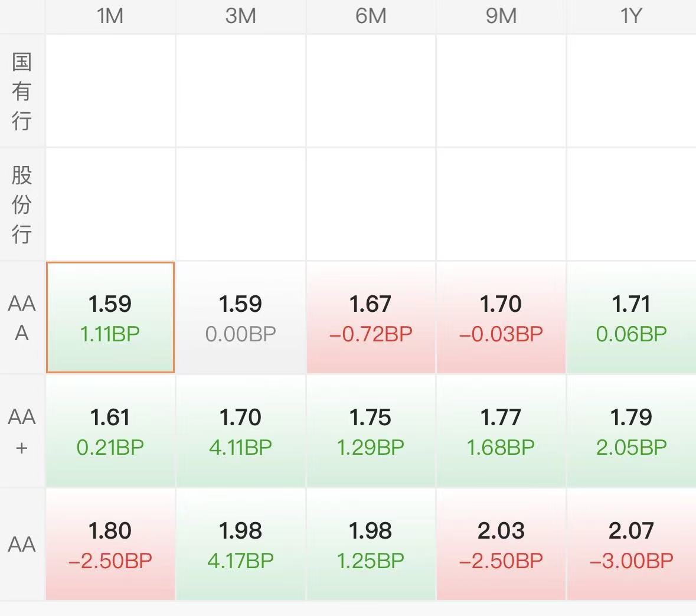Click the AAA 1Y cell showing 1.71
Screen dimensions: 696x616
click(631, 318)
